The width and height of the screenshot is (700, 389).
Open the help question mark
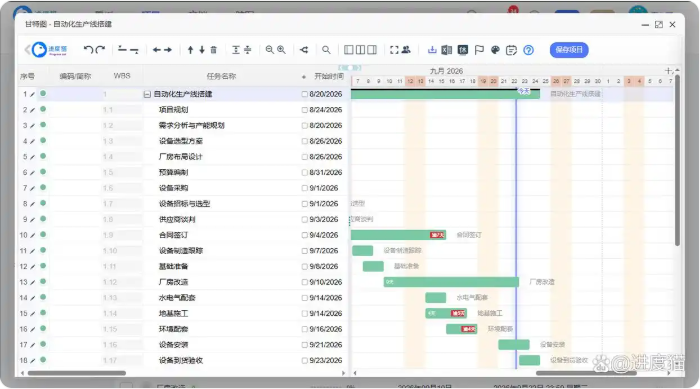click(529, 50)
